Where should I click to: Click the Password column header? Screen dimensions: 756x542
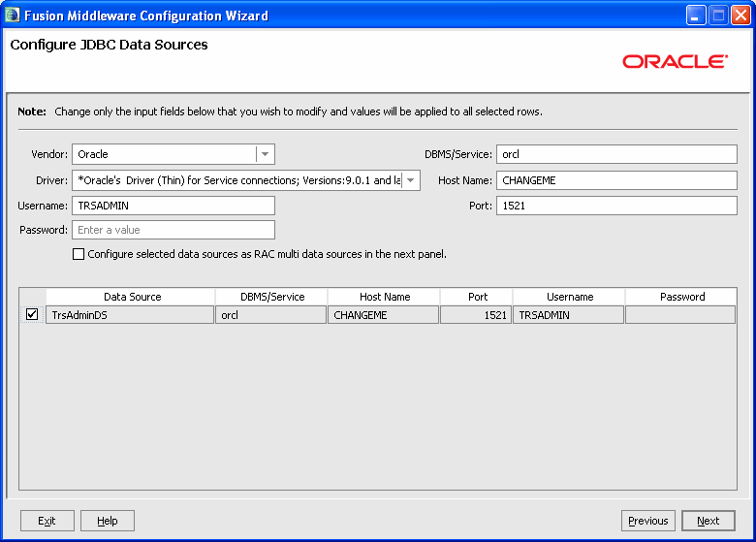tap(680, 297)
